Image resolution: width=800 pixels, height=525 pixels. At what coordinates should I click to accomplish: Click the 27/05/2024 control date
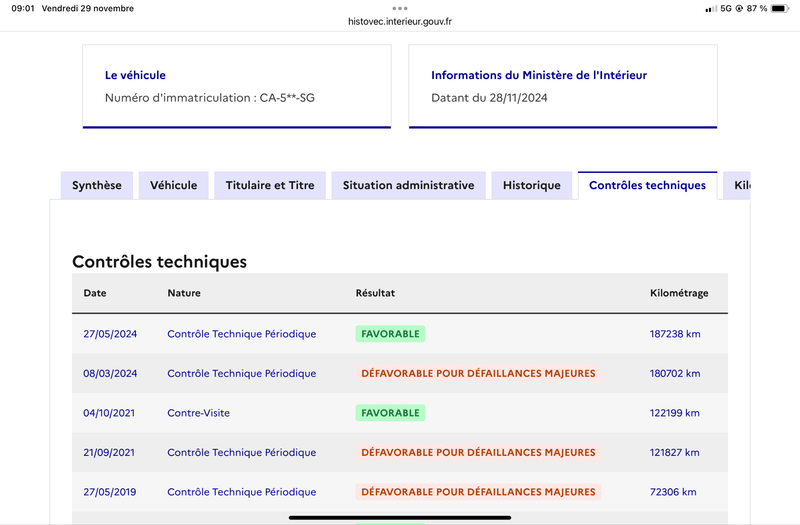coord(110,334)
